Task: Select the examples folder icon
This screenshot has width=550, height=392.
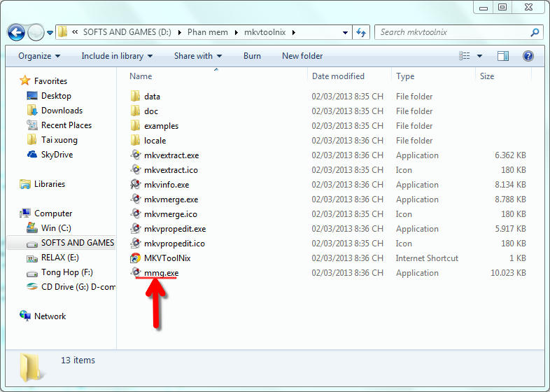Action: click(x=135, y=125)
